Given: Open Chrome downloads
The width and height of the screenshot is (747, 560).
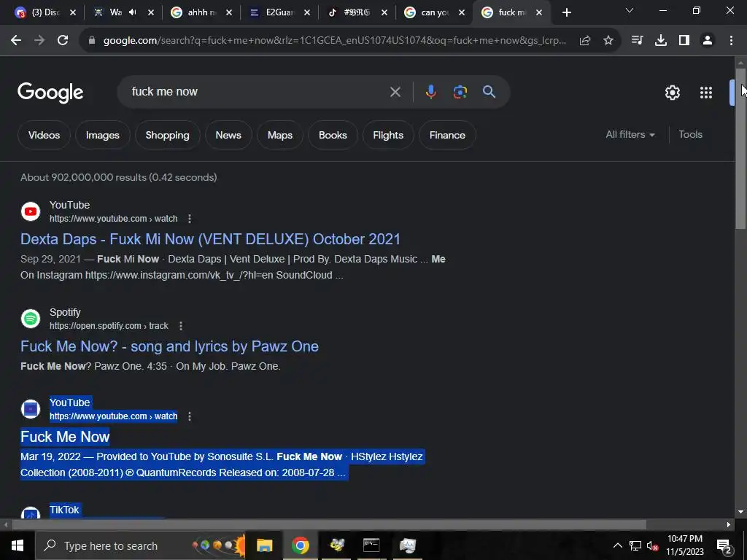Looking at the screenshot, I should pyautogui.click(x=661, y=41).
